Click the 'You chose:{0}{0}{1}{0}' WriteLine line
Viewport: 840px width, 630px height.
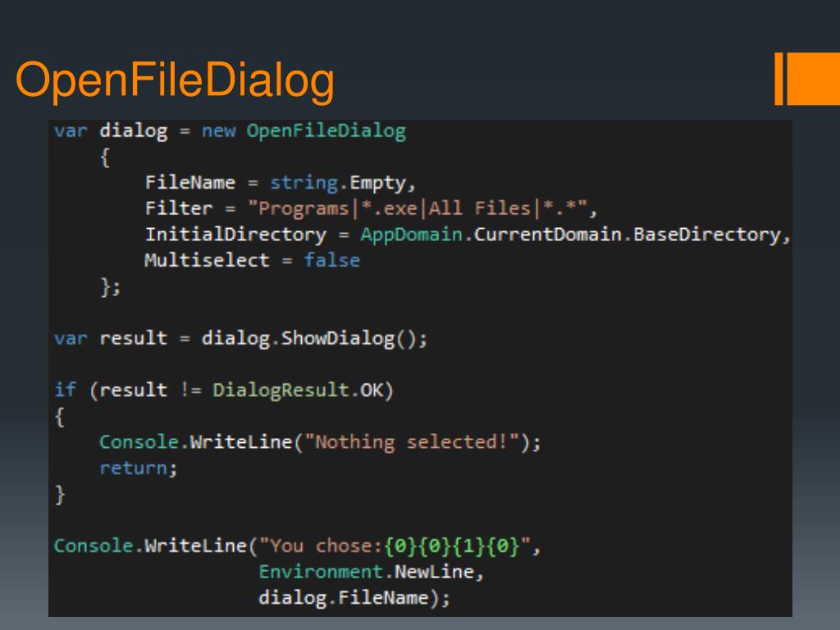[x=297, y=546]
